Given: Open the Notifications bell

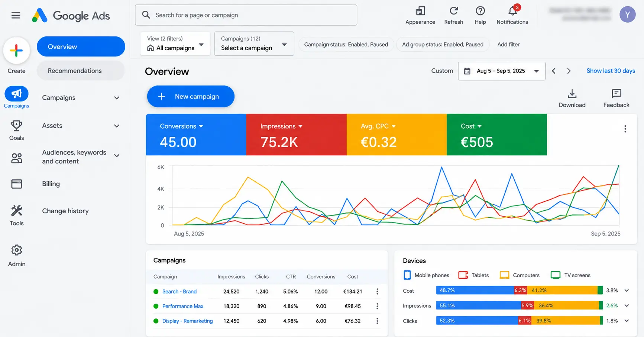Looking at the screenshot, I should (512, 11).
